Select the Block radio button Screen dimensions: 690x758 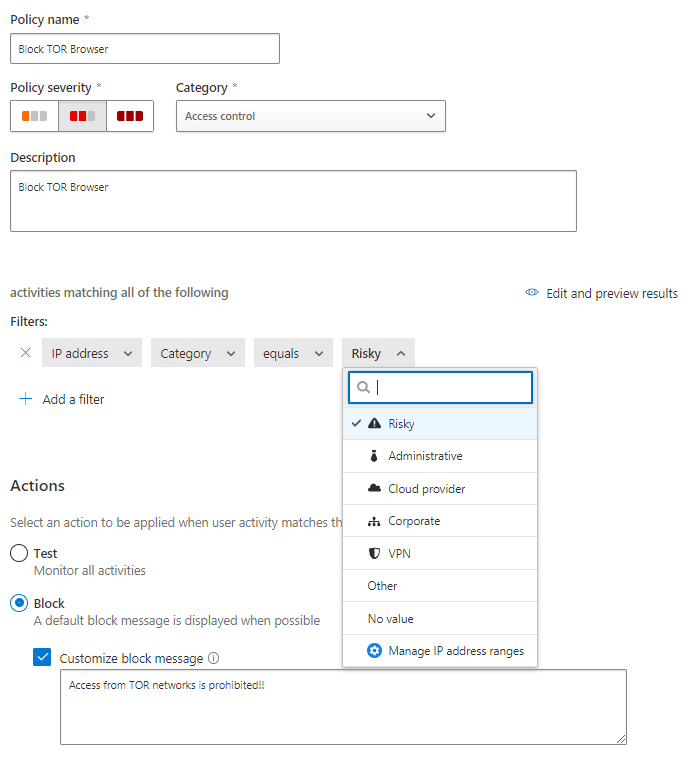[19, 603]
